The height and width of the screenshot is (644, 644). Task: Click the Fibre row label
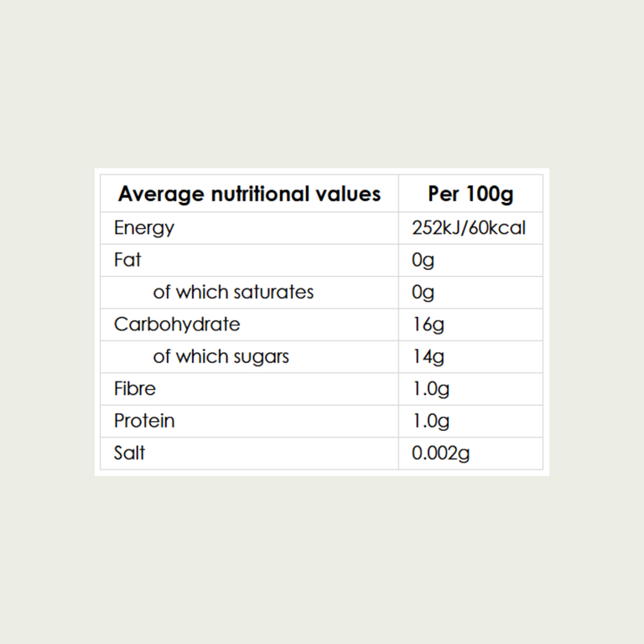[135, 389]
